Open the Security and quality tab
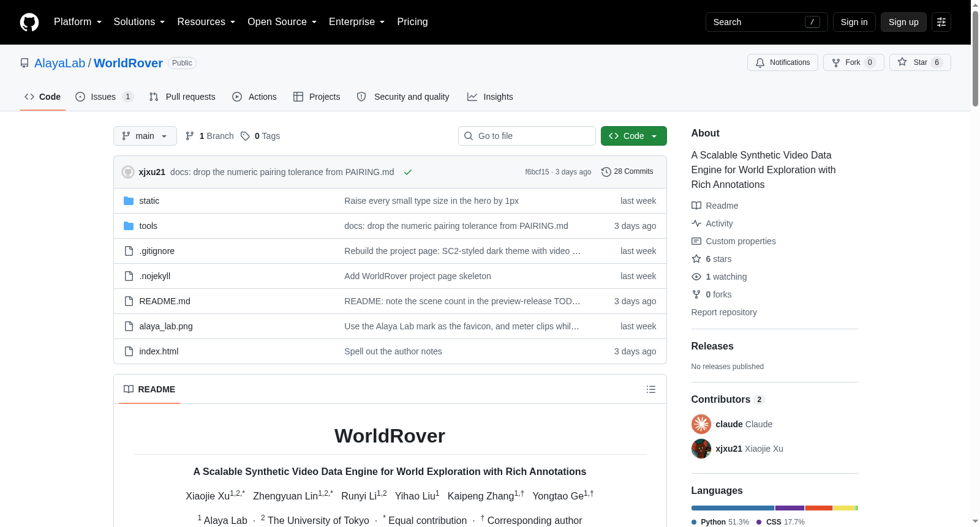 403,97
